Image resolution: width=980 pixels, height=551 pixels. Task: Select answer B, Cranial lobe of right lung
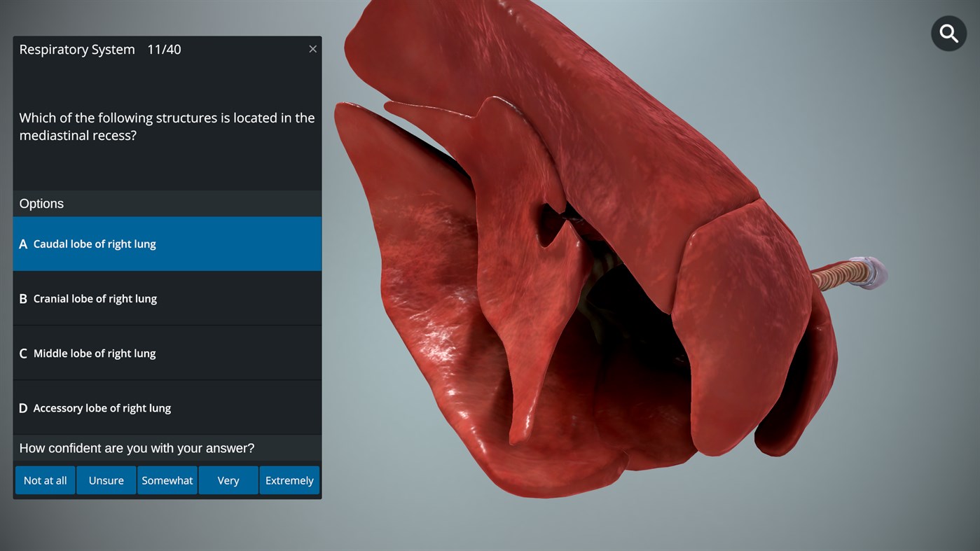coord(167,298)
